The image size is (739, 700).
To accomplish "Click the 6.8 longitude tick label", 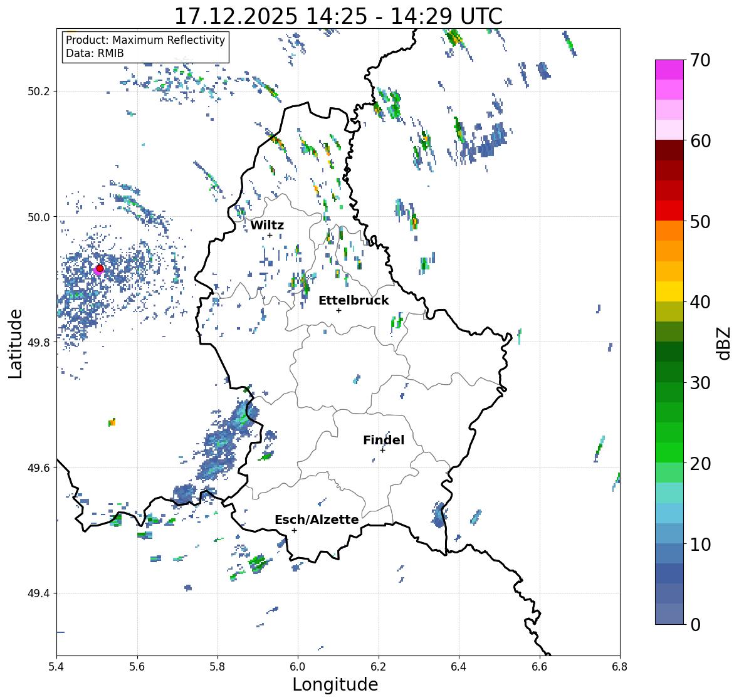I will coord(620,666).
